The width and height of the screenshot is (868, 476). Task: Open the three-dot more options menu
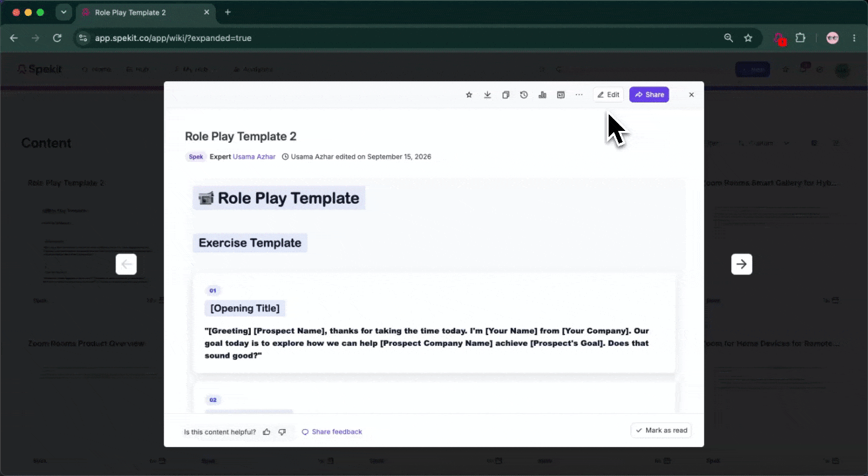coord(579,95)
